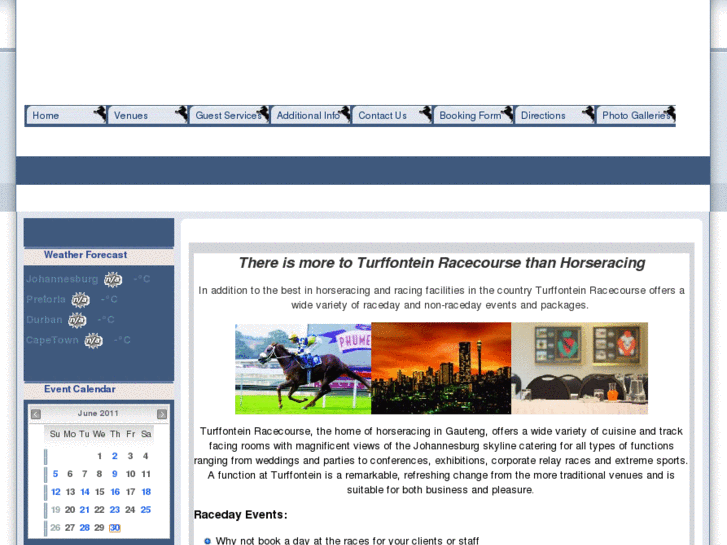Click the Turffontein Racecourse page headline
This screenshot has height=545, width=727.
click(x=441, y=263)
